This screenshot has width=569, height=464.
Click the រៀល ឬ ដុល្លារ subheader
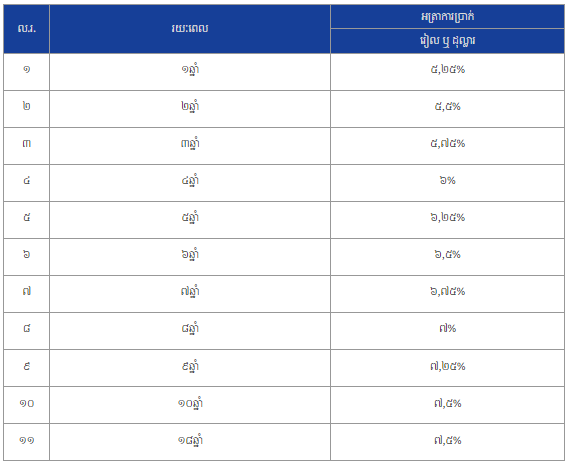pos(447,41)
